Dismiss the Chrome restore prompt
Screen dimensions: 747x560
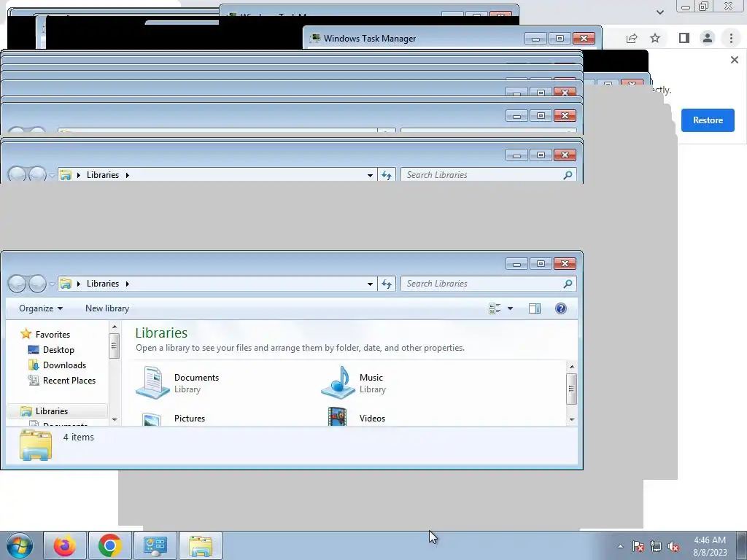(x=734, y=60)
